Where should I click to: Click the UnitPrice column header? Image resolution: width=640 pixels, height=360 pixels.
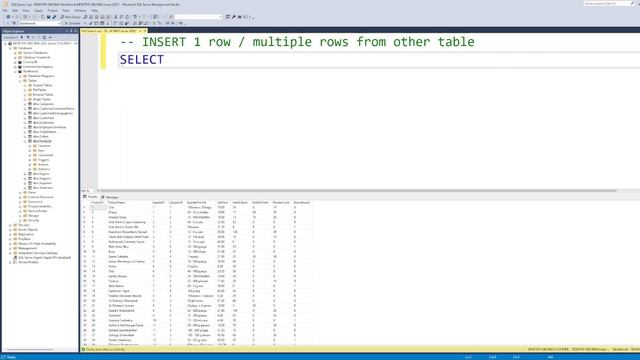point(222,202)
